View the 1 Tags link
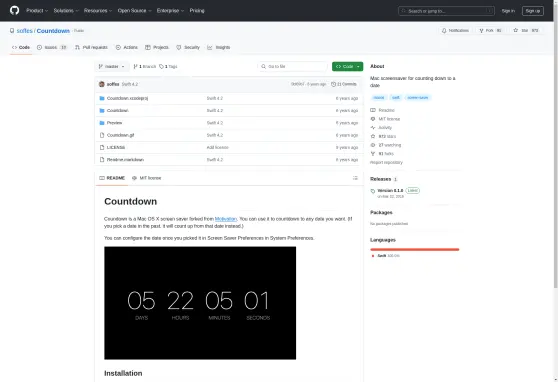The image size is (558, 382). pyautogui.click(x=168, y=67)
